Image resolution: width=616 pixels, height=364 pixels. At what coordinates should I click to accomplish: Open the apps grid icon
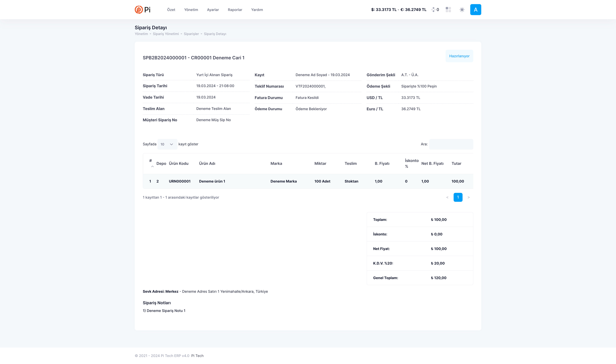pos(448,10)
